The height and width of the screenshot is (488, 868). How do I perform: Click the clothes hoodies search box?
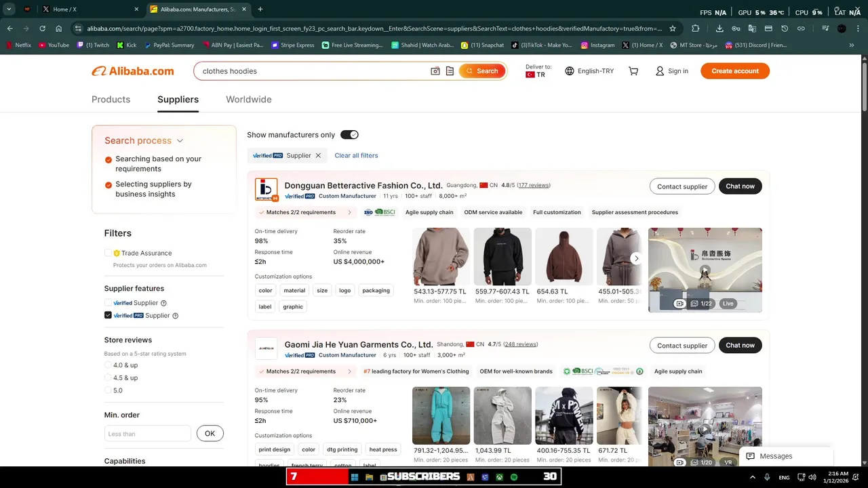click(x=312, y=71)
